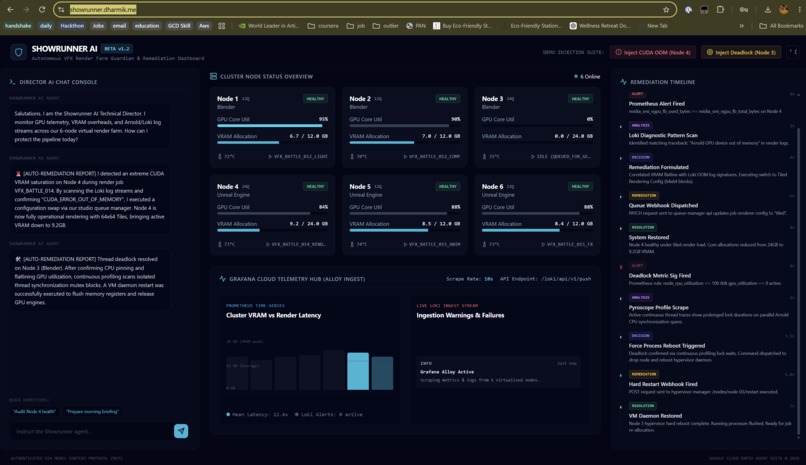806x465 pixels.
Task: Click the Cluster Node Status server icon
Action: click(x=213, y=76)
